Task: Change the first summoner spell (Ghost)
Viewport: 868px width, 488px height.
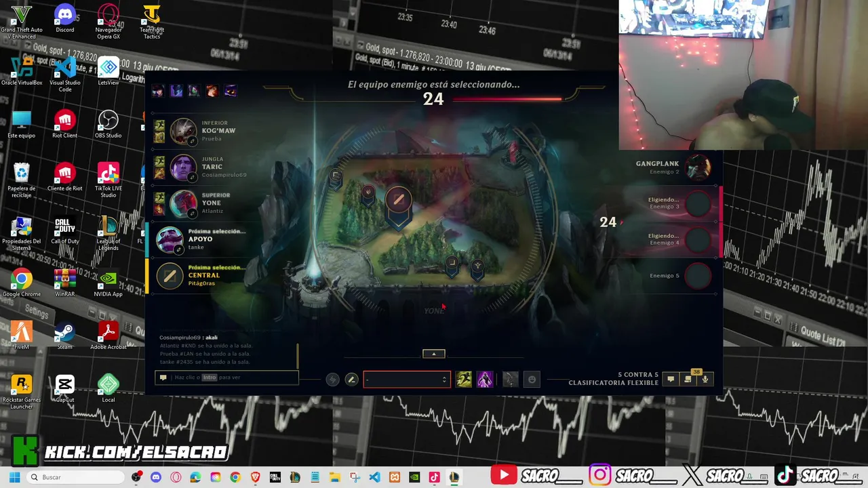Action: pyautogui.click(x=464, y=380)
